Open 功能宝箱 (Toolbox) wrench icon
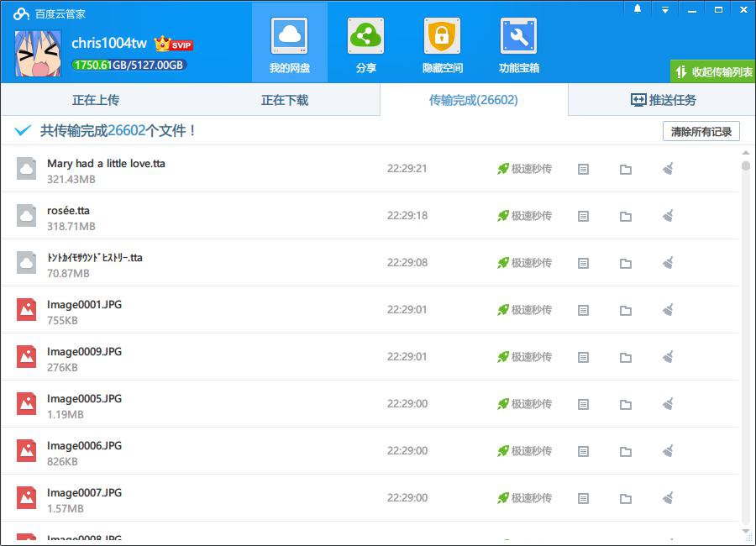The height and width of the screenshot is (546, 756). click(518, 44)
